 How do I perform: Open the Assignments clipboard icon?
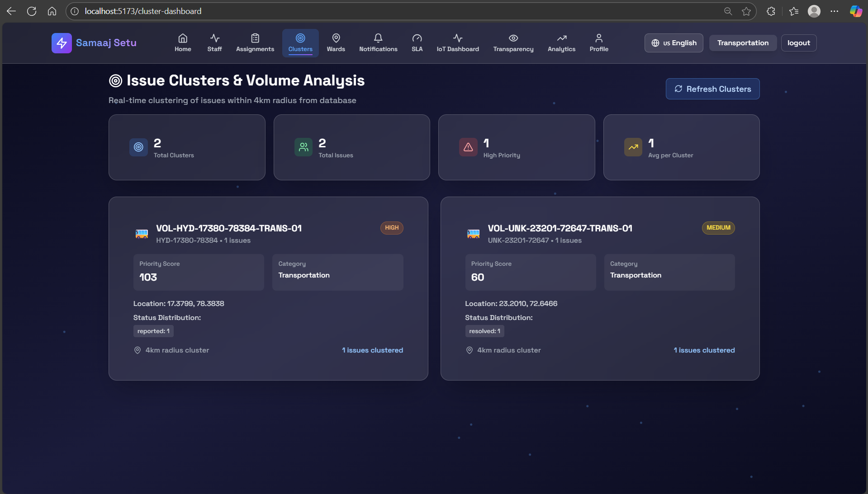click(x=255, y=38)
